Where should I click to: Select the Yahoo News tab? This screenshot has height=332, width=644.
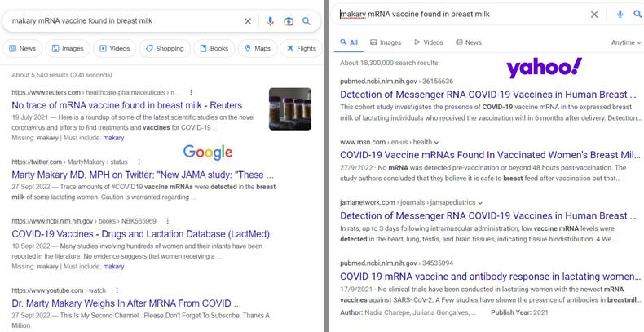coord(469,42)
